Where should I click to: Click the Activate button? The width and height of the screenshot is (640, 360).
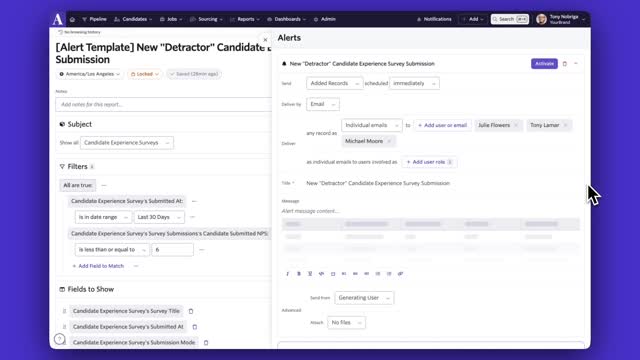544,64
